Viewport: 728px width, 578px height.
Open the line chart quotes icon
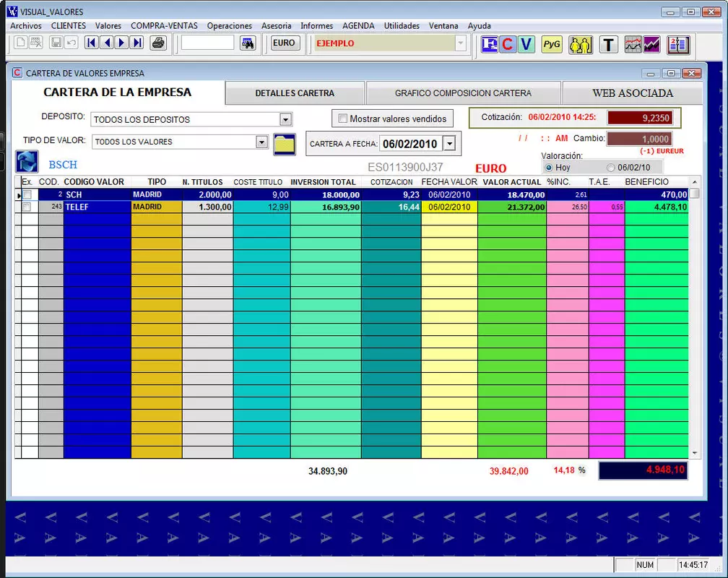tap(633, 45)
